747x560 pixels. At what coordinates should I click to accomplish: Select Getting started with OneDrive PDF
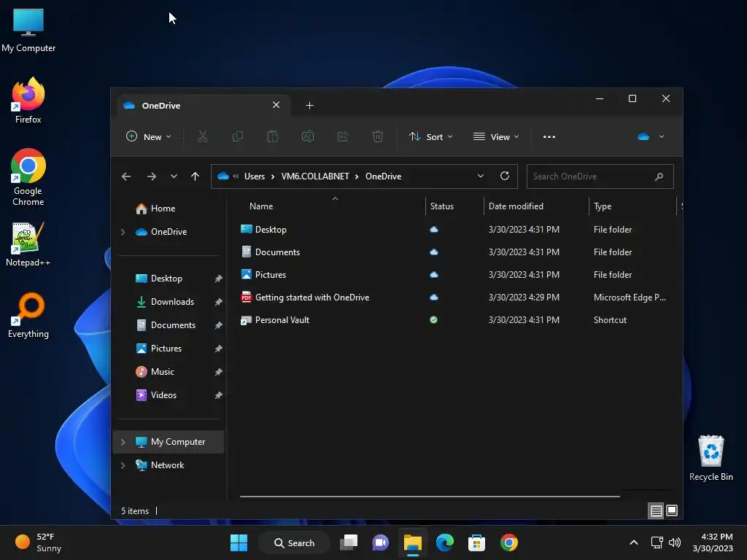tap(312, 297)
